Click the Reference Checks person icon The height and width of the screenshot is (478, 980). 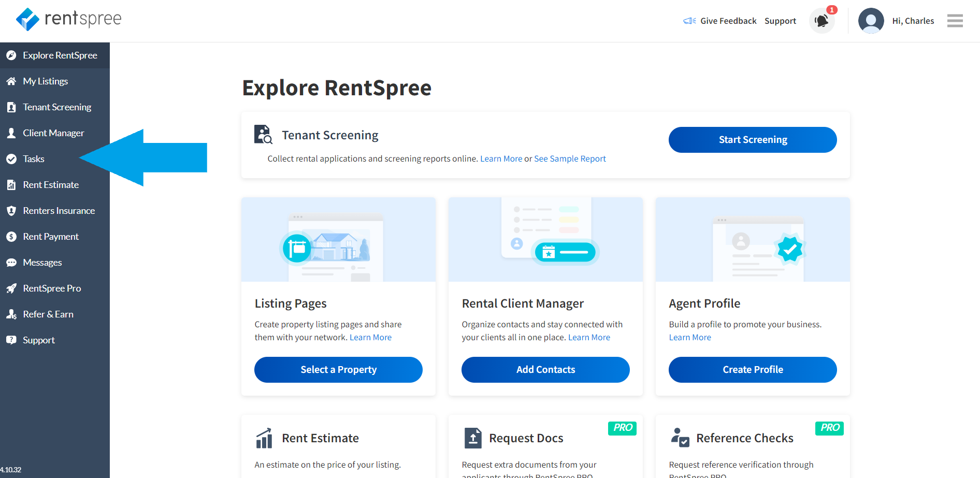point(680,438)
